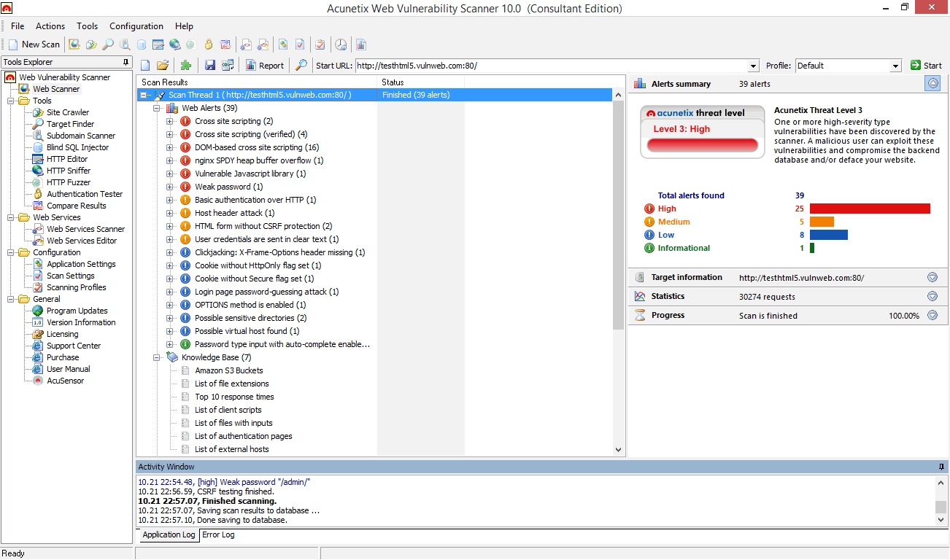The width and height of the screenshot is (950, 560).
Task: Click the Web Scanner icon in the top toolbar
Action: [74, 44]
